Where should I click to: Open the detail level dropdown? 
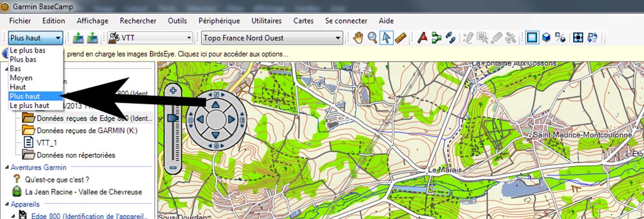(36, 38)
